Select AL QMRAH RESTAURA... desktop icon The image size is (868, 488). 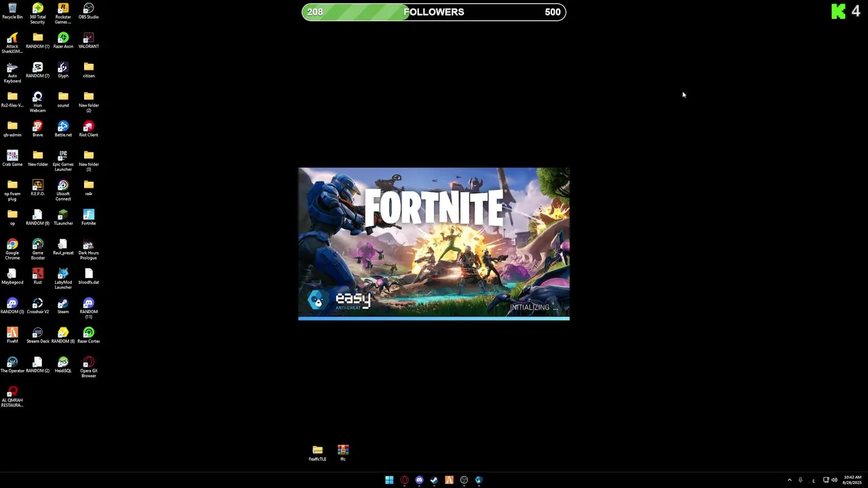(x=12, y=396)
